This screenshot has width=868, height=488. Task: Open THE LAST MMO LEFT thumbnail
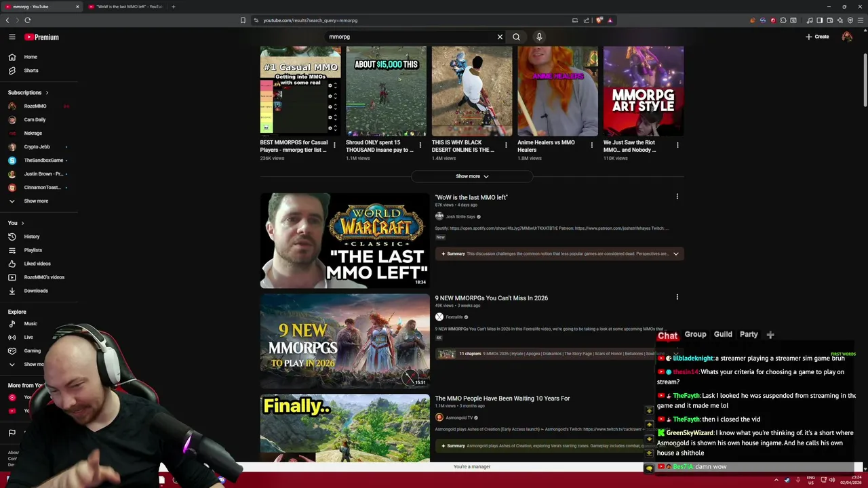[x=344, y=241]
